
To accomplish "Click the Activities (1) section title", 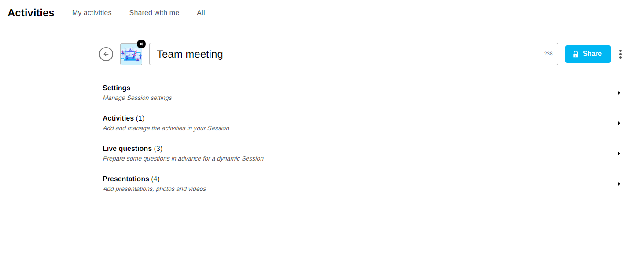I will [123, 118].
